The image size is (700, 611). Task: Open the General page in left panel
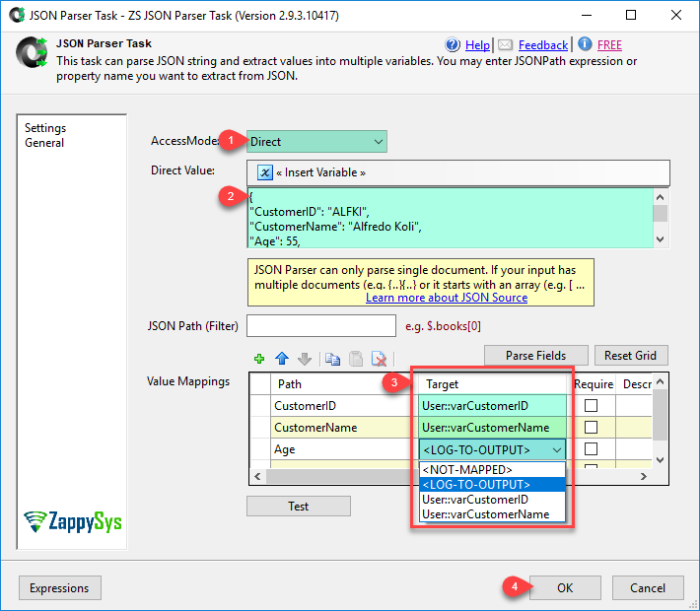pyautogui.click(x=44, y=143)
